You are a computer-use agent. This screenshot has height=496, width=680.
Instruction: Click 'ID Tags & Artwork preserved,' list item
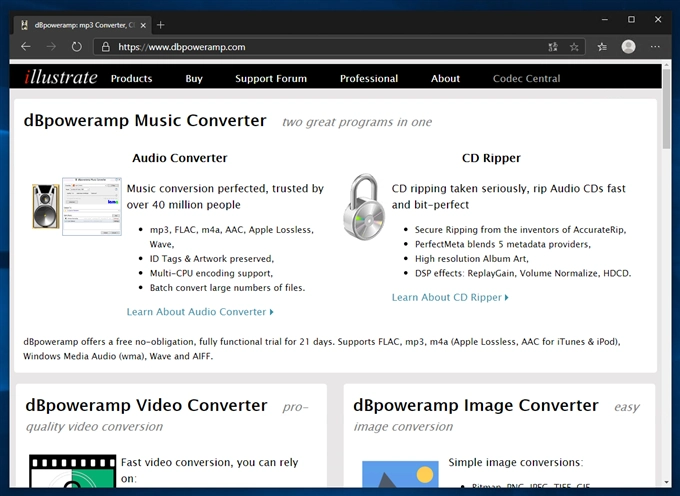(x=212, y=259)
